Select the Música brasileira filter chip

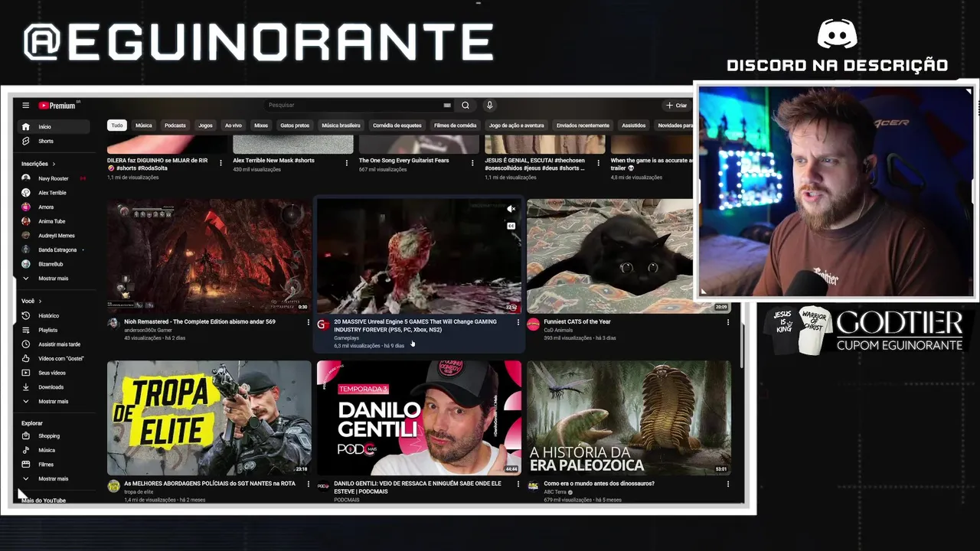pyautogui.click(x=341, y=126)
